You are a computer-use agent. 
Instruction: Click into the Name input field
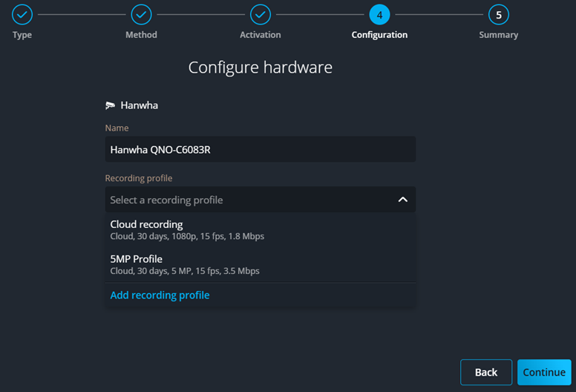click(260, 149)
